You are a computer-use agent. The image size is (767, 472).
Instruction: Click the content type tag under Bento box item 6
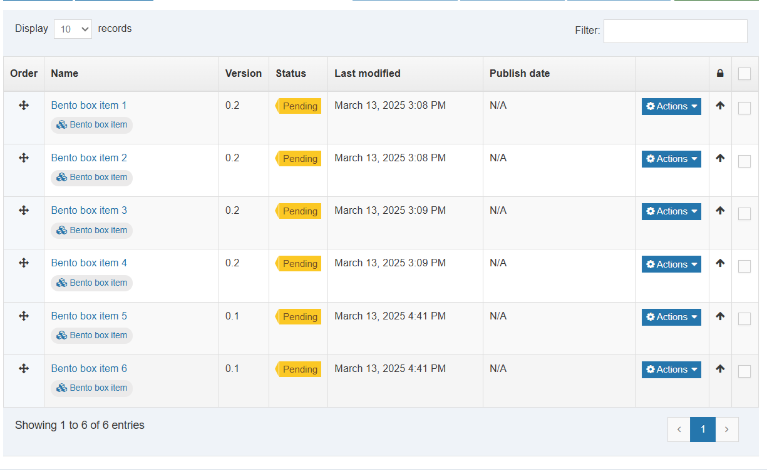(91, 388)
